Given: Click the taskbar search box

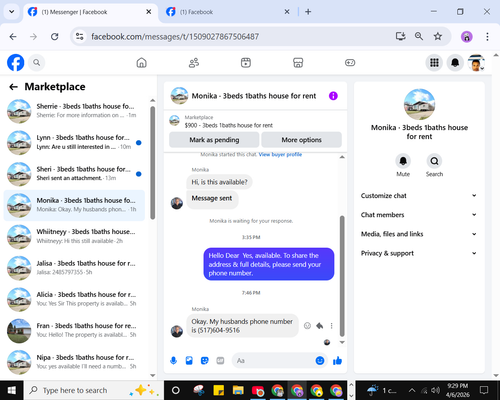Looking at the screenshot, I should click(93, 390).
